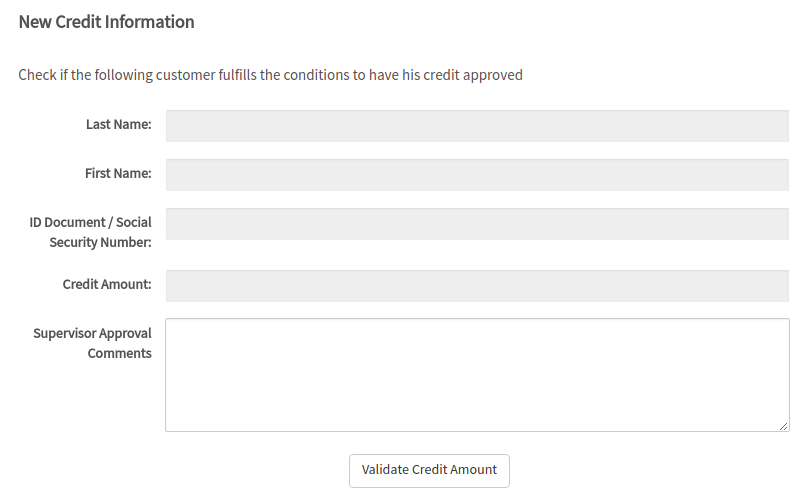Focus the Supervisor Approval Comments text area

pos(477,375)
